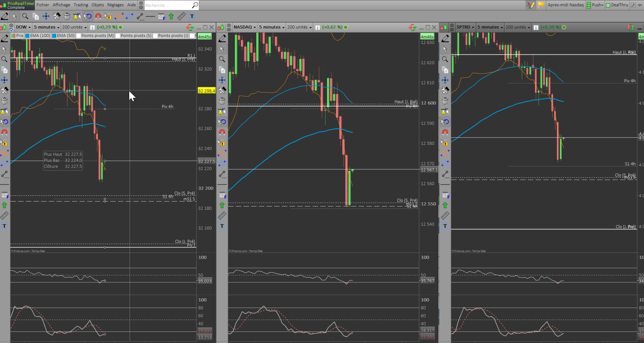Click the trash can in NASDAQ side toolbar
The height and width of the screenshot is (343, 644).
tap(222, 101)
